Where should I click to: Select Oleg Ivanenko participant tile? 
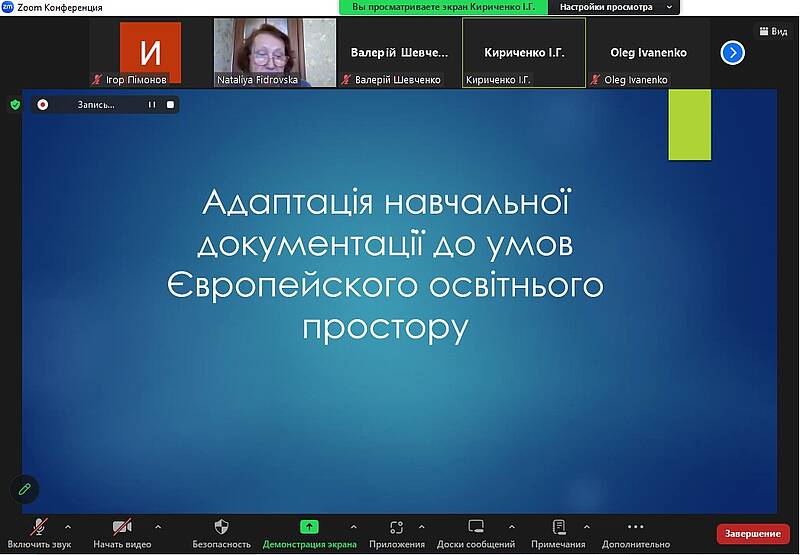[648, 53]
